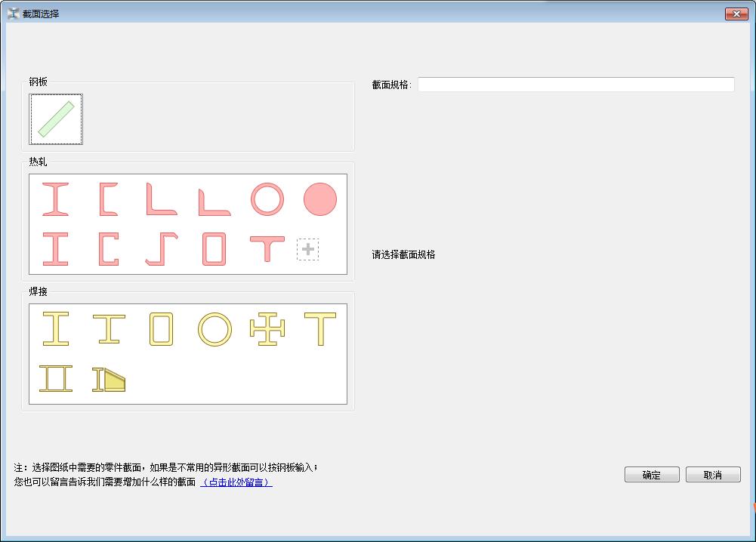Choose the hot-rolled round tube section
Screen dimensions: 756x542
coord(267,199)
